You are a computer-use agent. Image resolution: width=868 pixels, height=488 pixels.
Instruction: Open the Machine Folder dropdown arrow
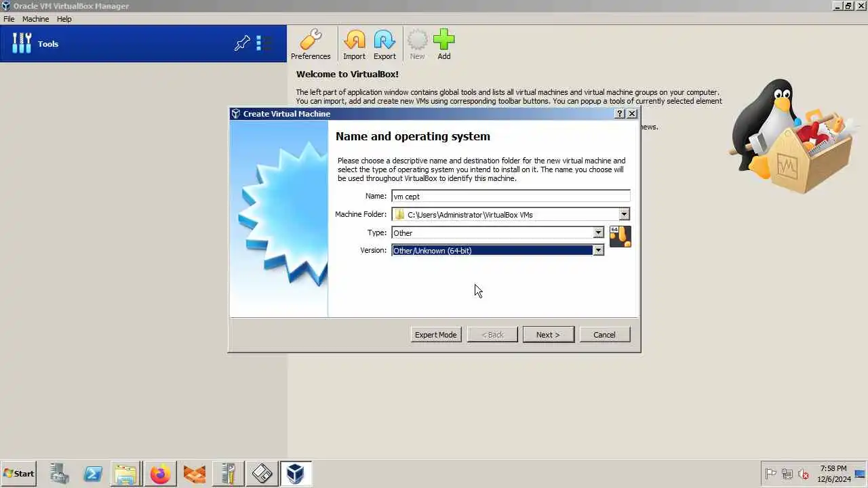[x=624, y=214]
